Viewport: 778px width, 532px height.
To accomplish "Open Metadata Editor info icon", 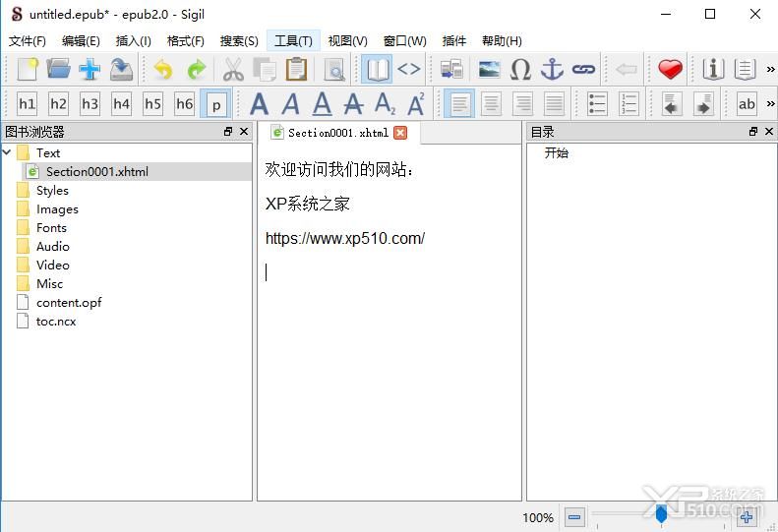I will coord(713,69).
